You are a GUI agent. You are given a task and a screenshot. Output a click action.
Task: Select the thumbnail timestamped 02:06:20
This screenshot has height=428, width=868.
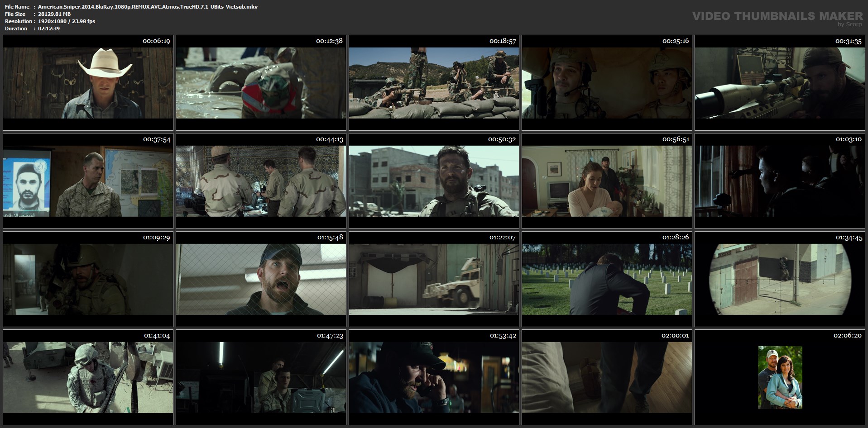tap(780, 377)
